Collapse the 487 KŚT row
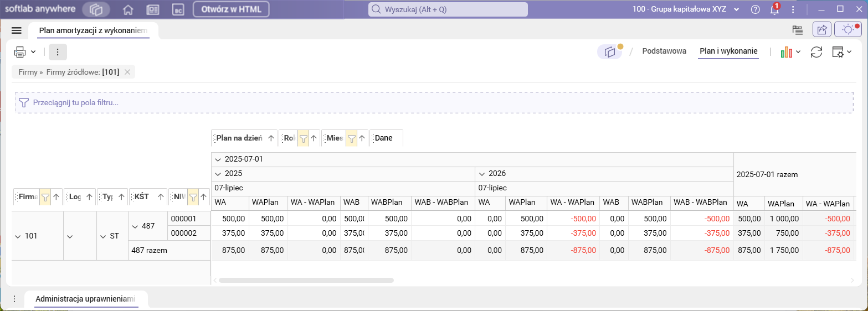This screenshot has width=868, height=311. pyautogui.click(x=136, y=226)
